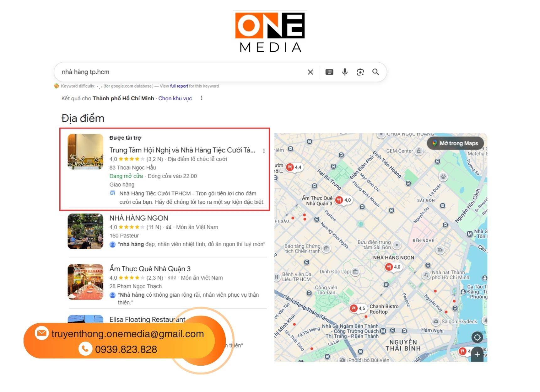Open the on-screen keyboard input tool
The height and width of the screenshot is (392, 540).
tap(329, 72)
